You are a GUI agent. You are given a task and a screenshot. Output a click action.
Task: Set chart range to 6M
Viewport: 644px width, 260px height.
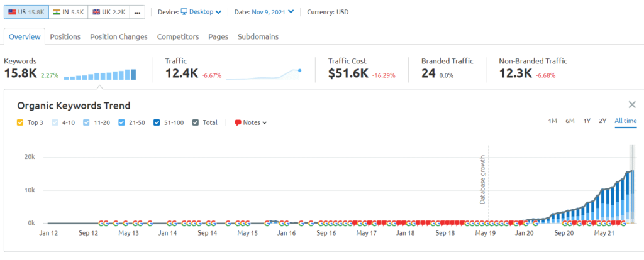(570, 121)
